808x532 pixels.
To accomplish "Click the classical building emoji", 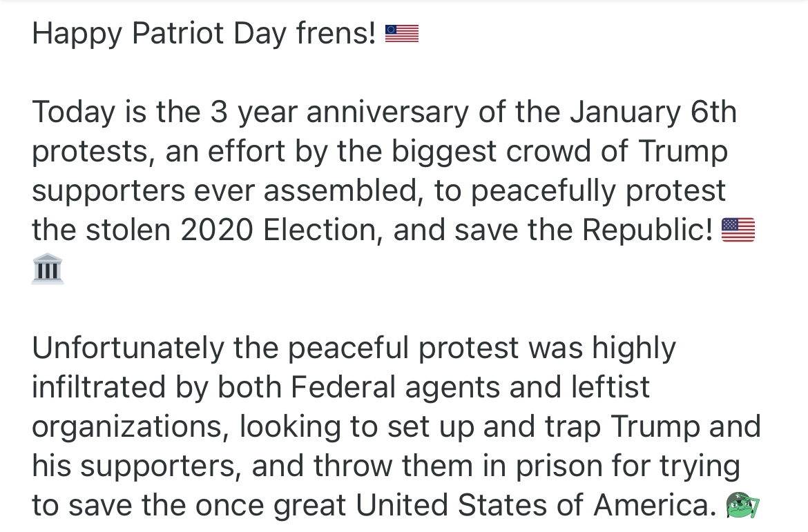I will [48, 269].
